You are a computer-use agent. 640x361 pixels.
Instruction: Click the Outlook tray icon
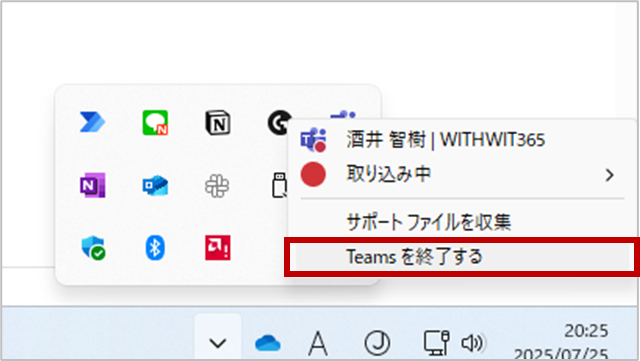(155, 185)
